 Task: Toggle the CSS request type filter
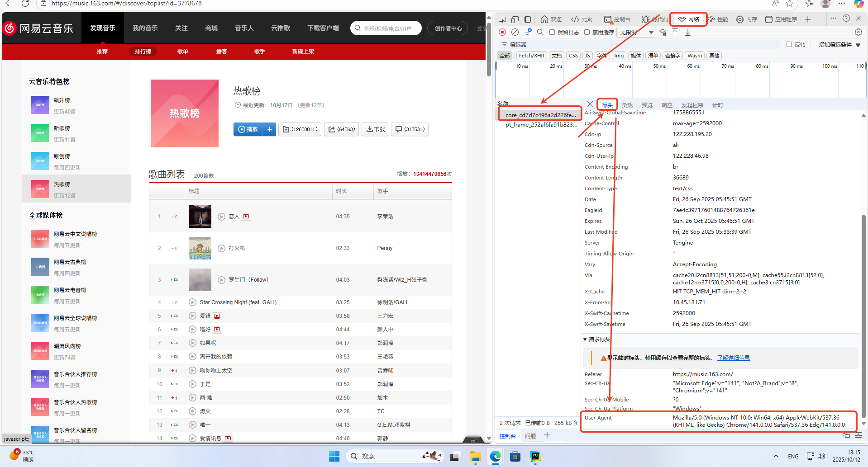(573, 56)
